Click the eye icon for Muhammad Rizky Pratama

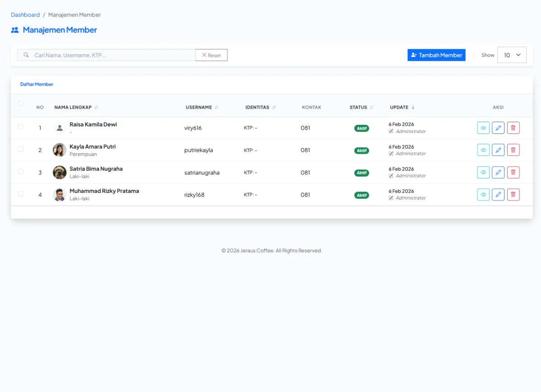[483, 195]
